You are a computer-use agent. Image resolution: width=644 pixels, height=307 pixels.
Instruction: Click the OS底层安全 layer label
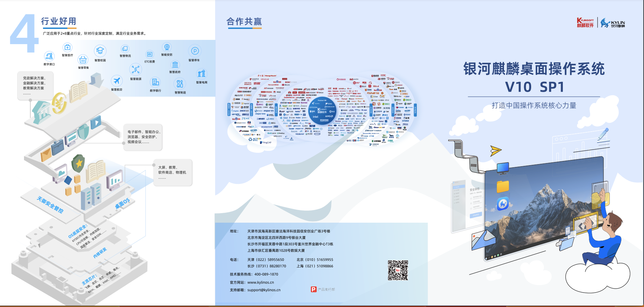pos(78,231)
